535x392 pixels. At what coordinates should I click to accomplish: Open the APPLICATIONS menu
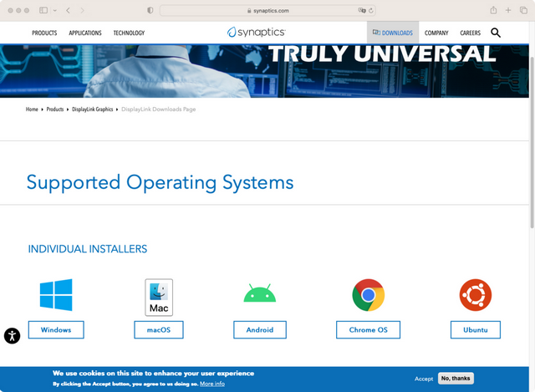[85, 33]
